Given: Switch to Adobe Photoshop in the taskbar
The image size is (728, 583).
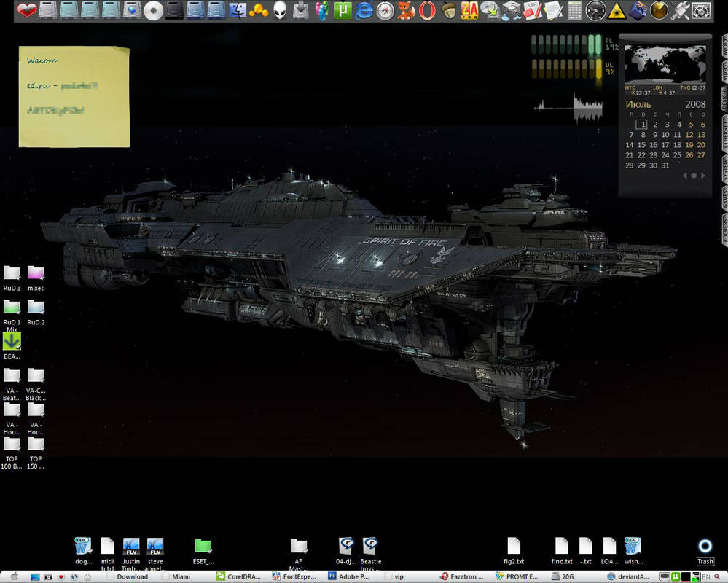Looking at the screenshot, I should tap(348, 576).
